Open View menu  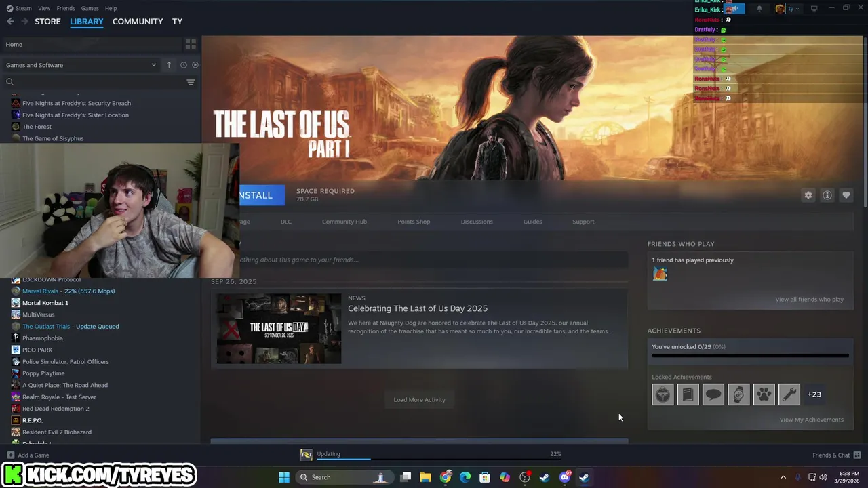(44, 8)
